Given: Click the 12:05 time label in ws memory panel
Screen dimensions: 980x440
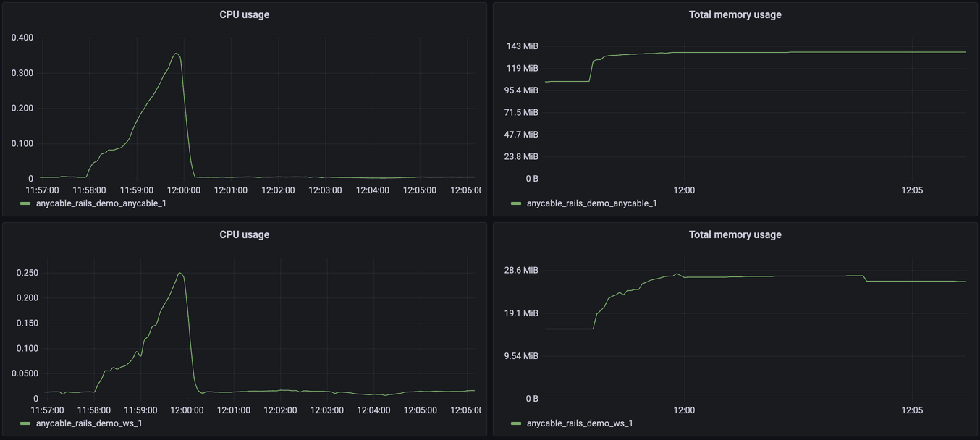Looking at the screenshot, I should (912, 410).
